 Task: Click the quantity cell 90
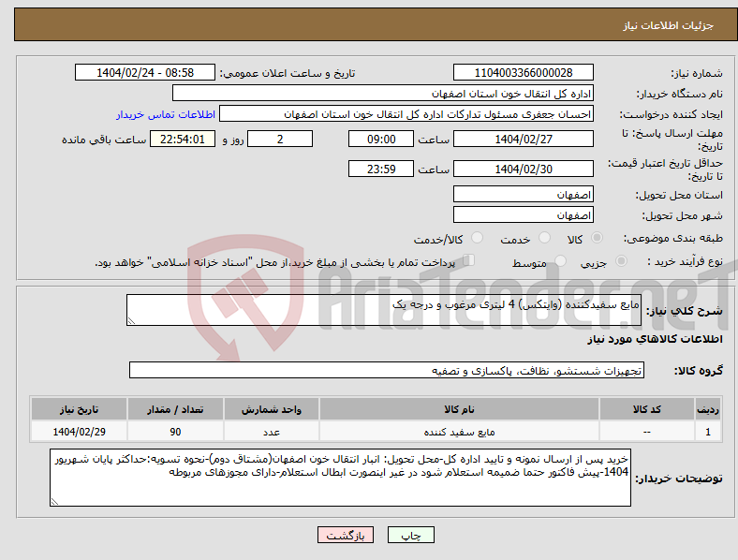coord(175,432)
